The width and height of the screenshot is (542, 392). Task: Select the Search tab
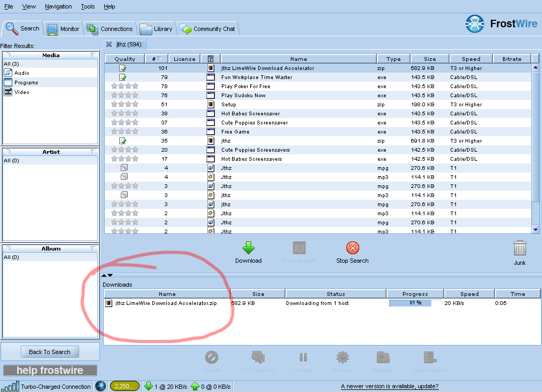23,29
